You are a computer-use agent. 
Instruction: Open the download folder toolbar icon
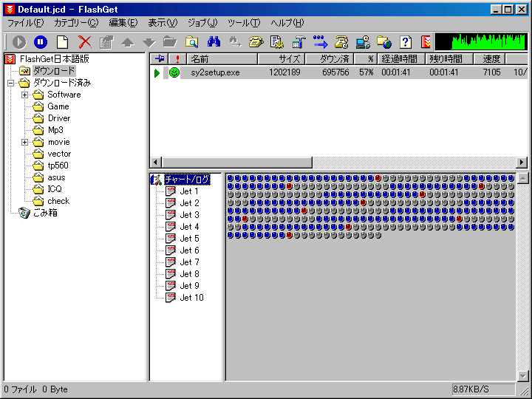(170, 42)
